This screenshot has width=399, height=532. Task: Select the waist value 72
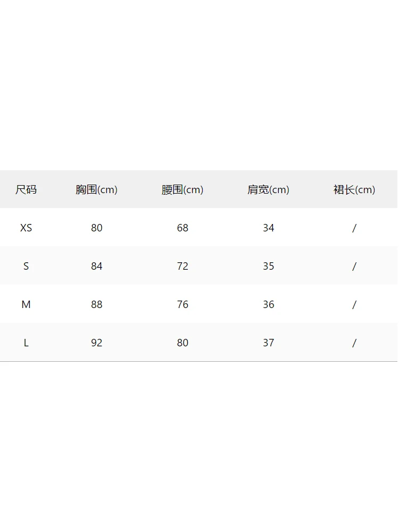pyautogui.click(x=182, y=266)
